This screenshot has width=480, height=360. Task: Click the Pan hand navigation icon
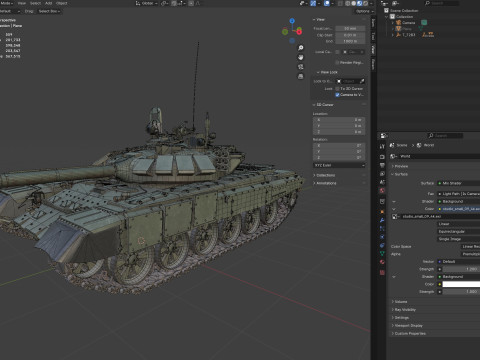coord(301,57)
